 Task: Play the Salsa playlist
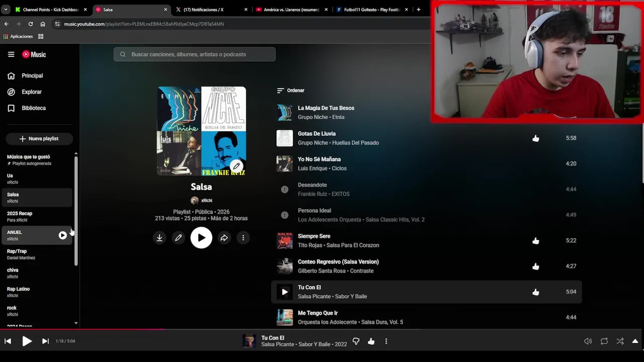[x=201, y=238]
